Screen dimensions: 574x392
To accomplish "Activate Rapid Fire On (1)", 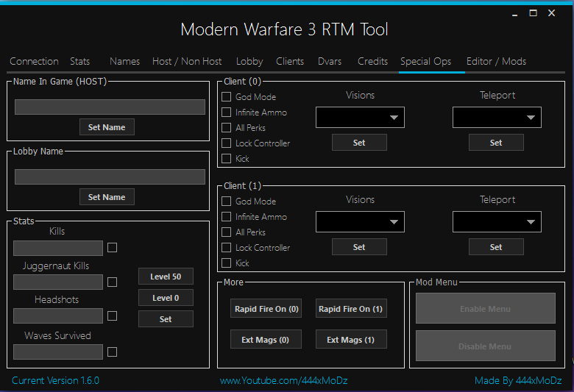I will (x=351, y=309).
